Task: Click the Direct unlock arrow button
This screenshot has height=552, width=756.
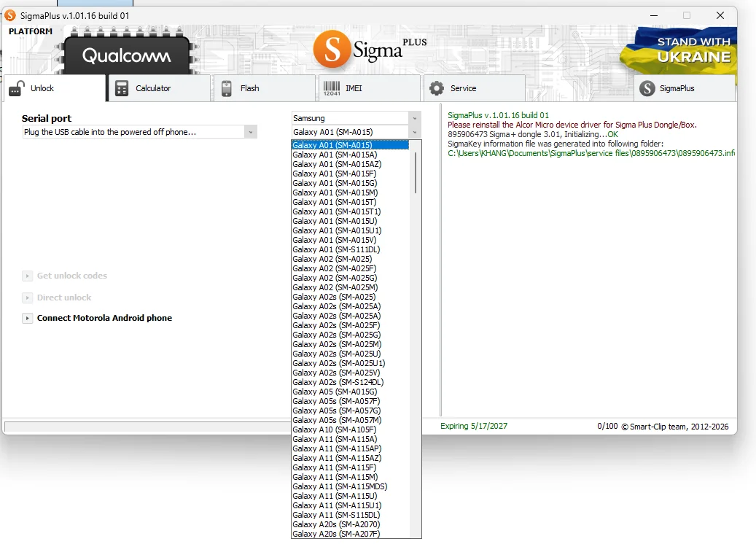Action: pyautogui.click(x=28, y=298)
